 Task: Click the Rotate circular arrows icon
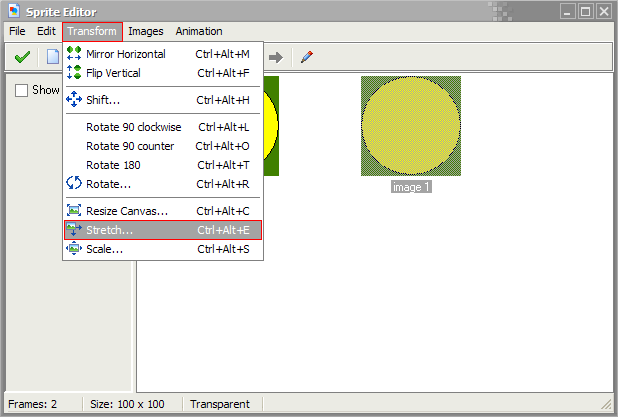click(x=74, y=184)
